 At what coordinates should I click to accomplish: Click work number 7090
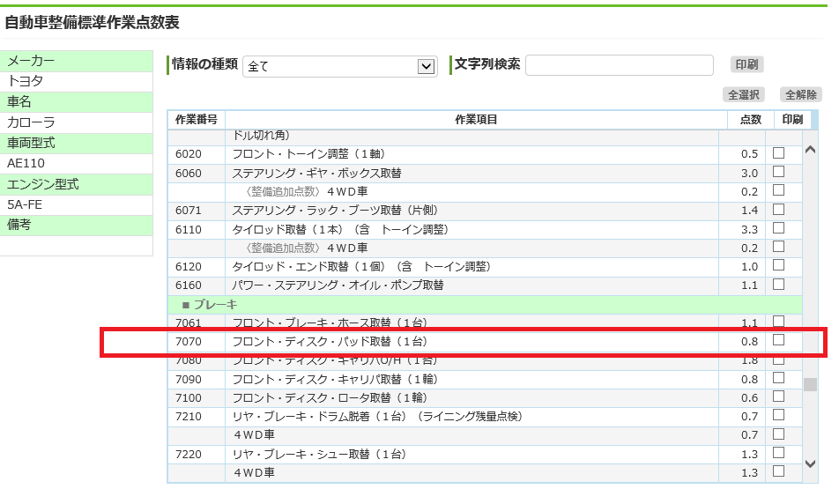point(189,380)
